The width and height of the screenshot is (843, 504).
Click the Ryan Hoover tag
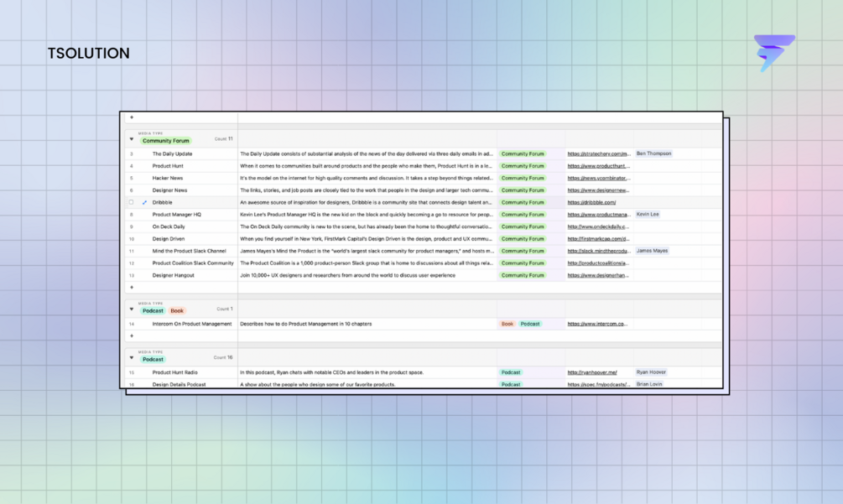click(x=651, y=372)
